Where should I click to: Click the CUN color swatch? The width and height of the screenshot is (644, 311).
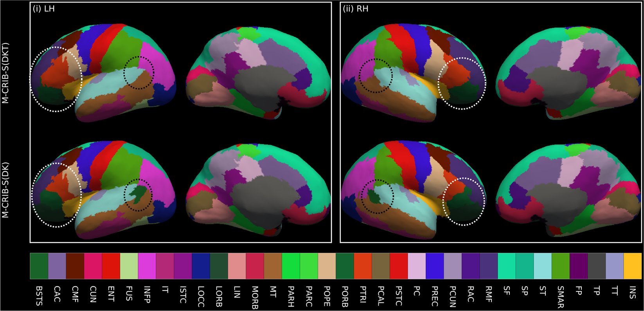(93, 266)
